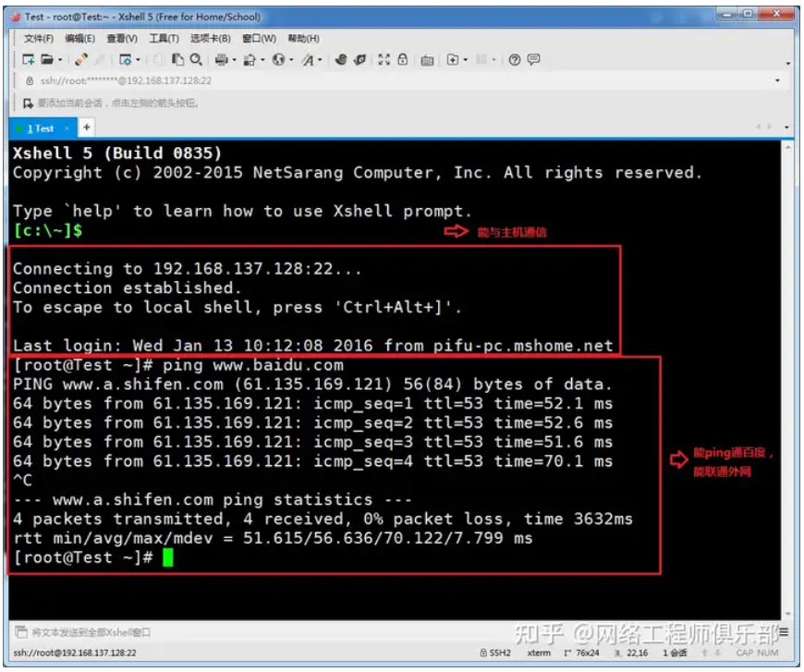Click the Connect/reconnect link icon
The height and width of the screenshot is (672, 804).
point(81,60)
